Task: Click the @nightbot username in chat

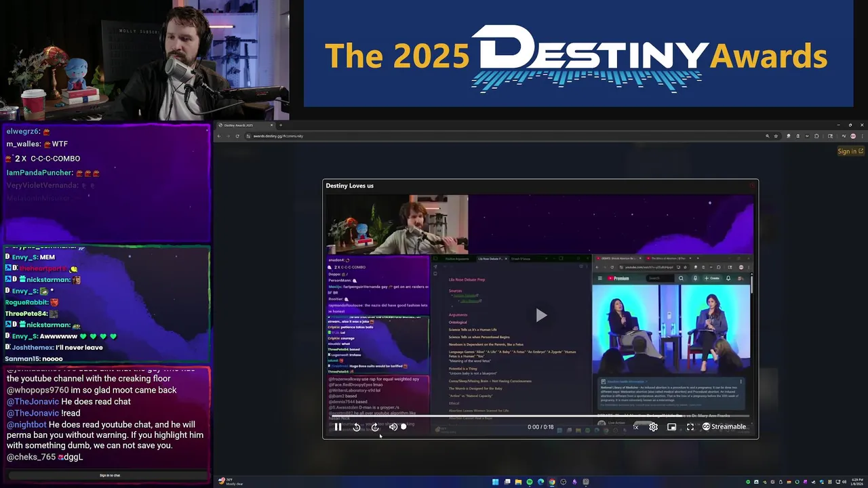Action: [26, 425]
